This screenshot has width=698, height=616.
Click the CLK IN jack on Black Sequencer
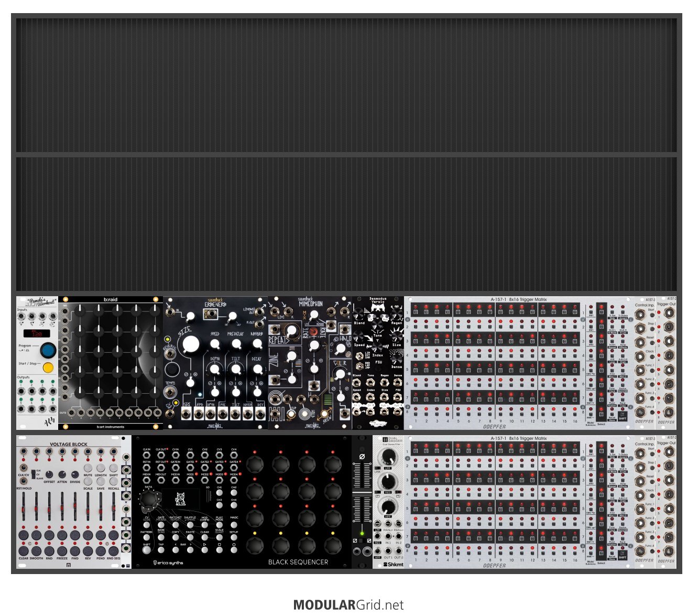[x=147, y=455]
